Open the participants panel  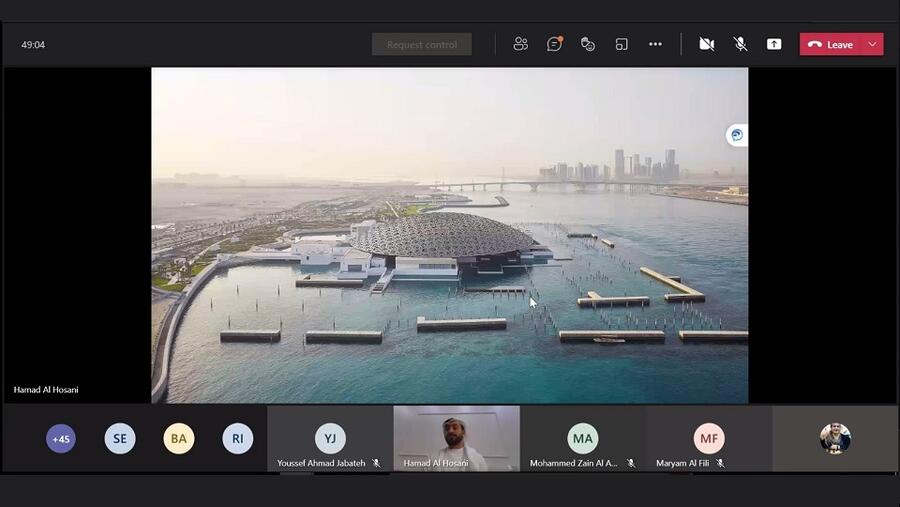520,44
